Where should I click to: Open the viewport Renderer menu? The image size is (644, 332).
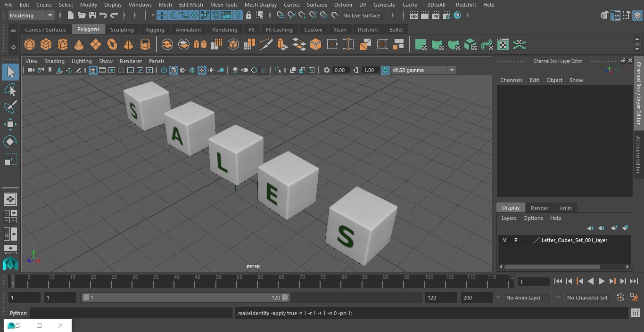point(131,61)
